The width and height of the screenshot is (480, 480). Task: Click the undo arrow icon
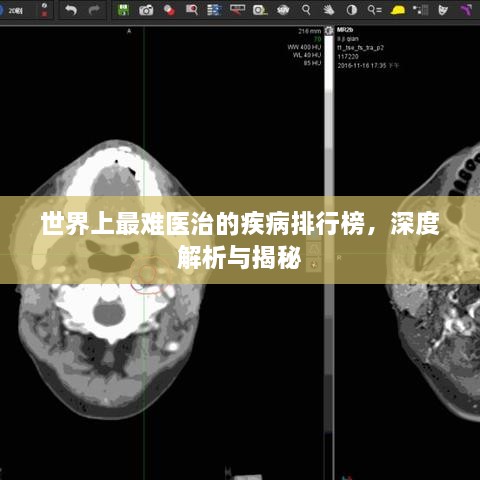71,10
